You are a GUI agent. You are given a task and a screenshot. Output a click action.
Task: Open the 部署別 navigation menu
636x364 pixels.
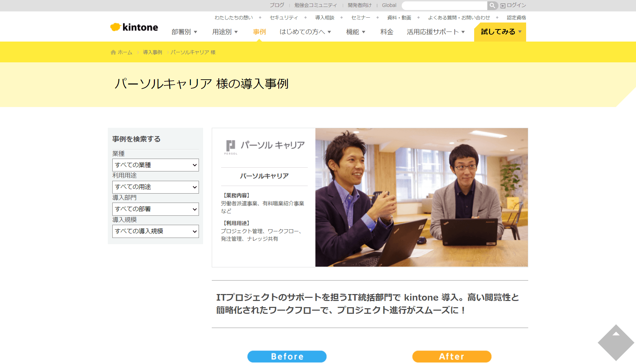tap(184, 32)
